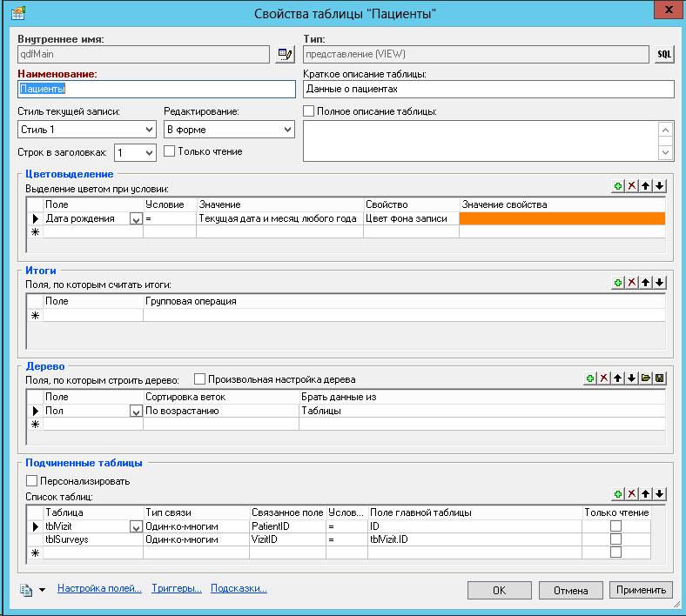Click the Применить button
Screen dimensions: 686x616
click(x=641, y=590)
